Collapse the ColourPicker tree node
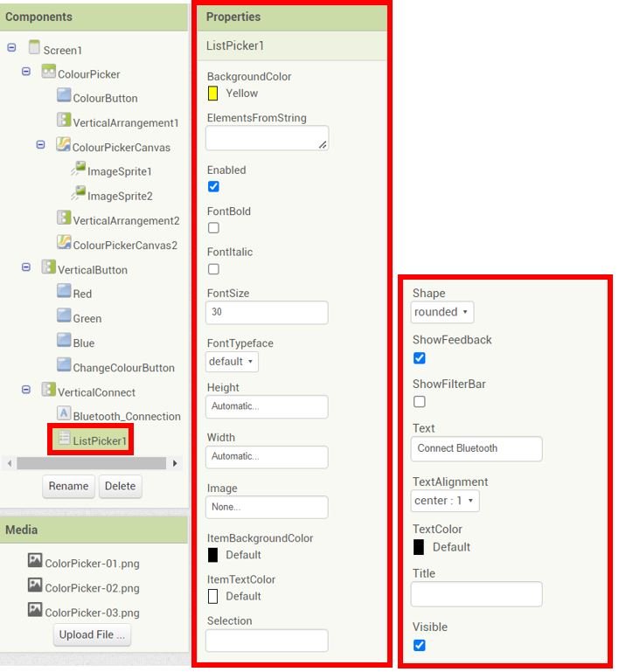This screenshot has width=619, height=672. 26,72
